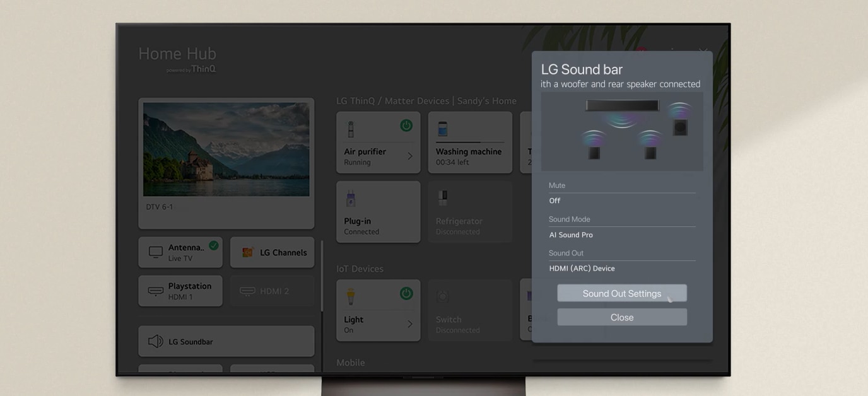Click the Playstation HDMI 1 icon
The height and width of the screenshot is (396, 868).
[x=156, y=291]
